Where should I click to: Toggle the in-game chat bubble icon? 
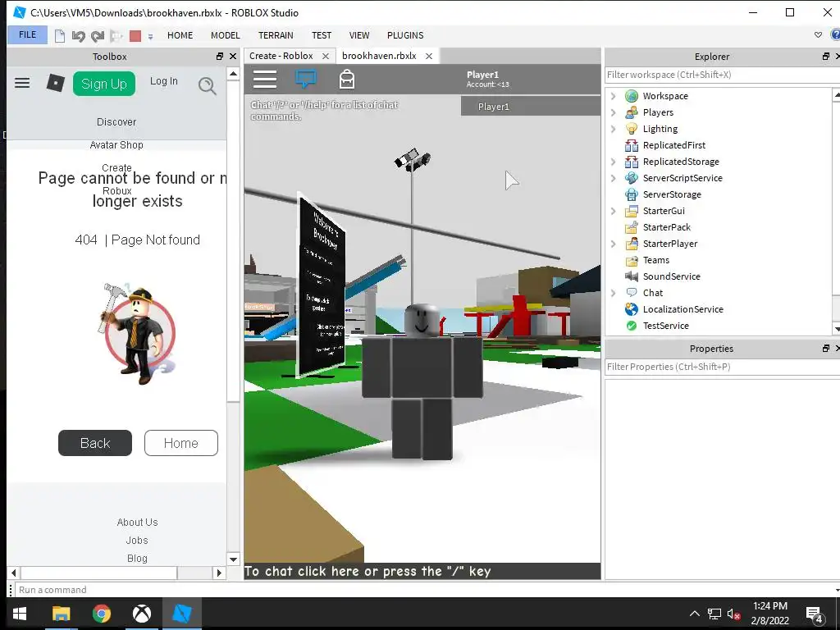pos(306,80)
